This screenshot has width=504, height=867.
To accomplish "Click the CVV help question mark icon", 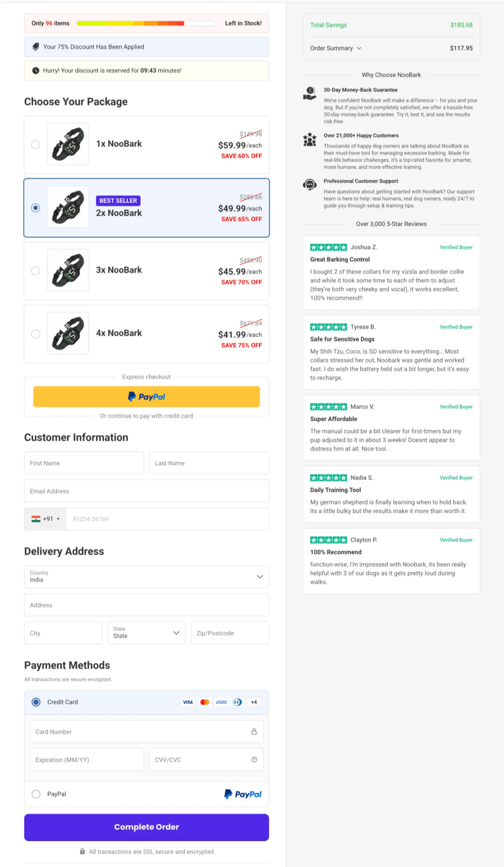I will click(x=254, y=759).
